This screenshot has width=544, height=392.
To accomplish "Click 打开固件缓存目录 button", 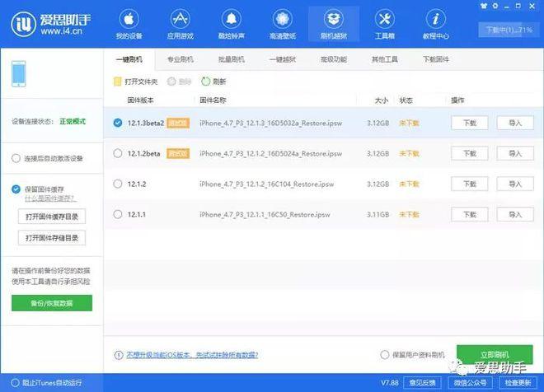I will [52, 217].
